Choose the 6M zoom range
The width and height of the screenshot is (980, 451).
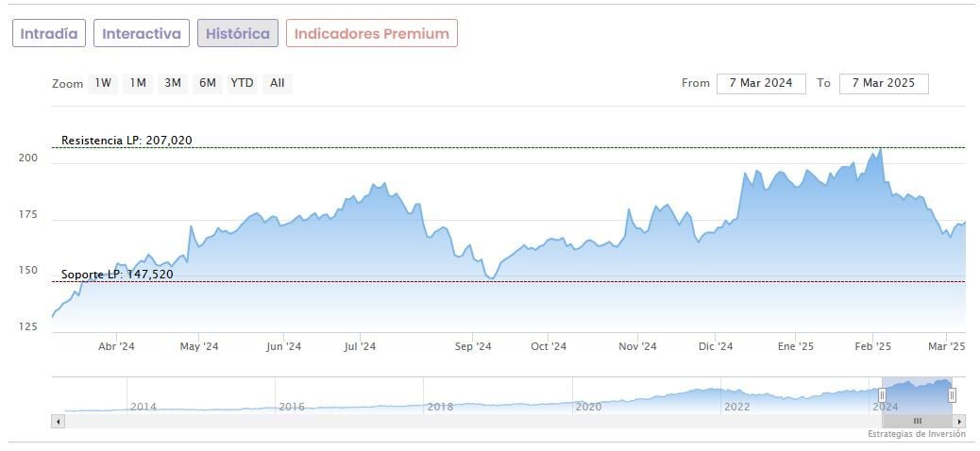tap(208, 83)
